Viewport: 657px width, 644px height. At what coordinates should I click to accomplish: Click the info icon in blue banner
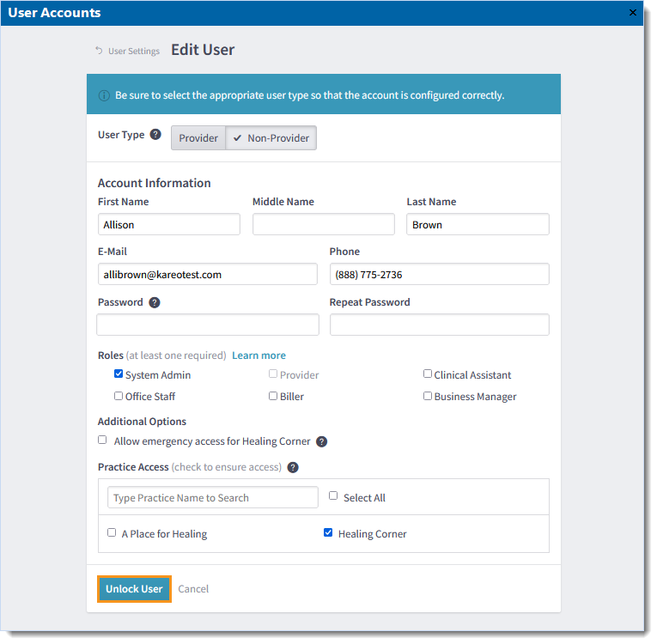(104, 95)
